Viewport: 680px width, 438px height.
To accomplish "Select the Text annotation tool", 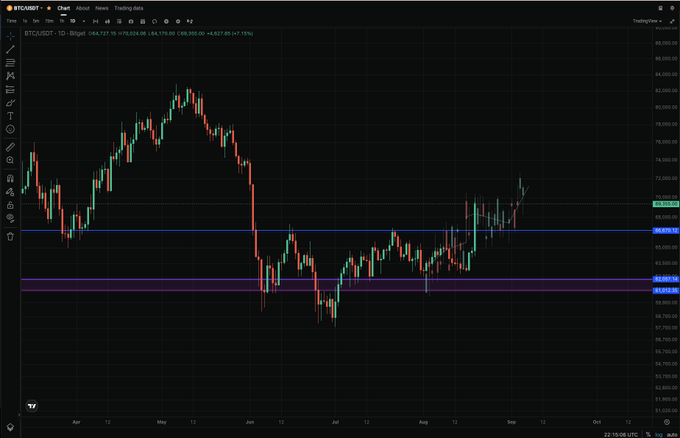I will (x=10, y=116).
